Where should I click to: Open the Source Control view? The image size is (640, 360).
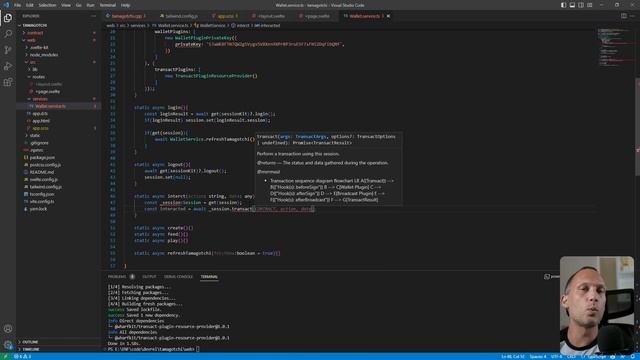pos(8,50)
